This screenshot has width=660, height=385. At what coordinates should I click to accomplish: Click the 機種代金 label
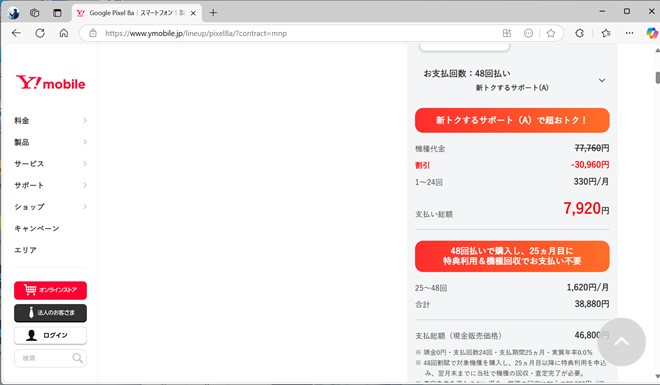tap(430, 149)
